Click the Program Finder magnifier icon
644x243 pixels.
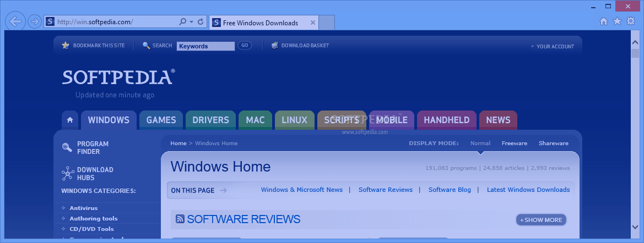[67, 147]
